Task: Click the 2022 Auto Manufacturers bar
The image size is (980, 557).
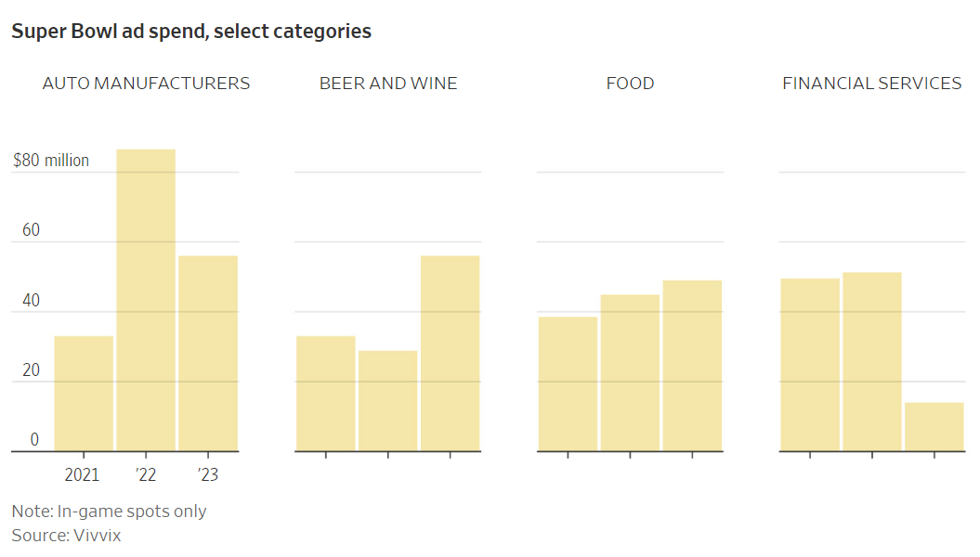Action: pos(146,300)
